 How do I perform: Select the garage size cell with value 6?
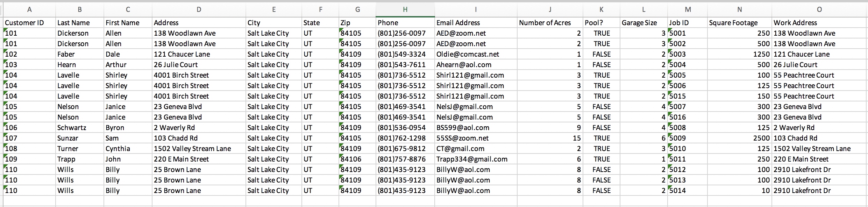click(x=644, y=138)
